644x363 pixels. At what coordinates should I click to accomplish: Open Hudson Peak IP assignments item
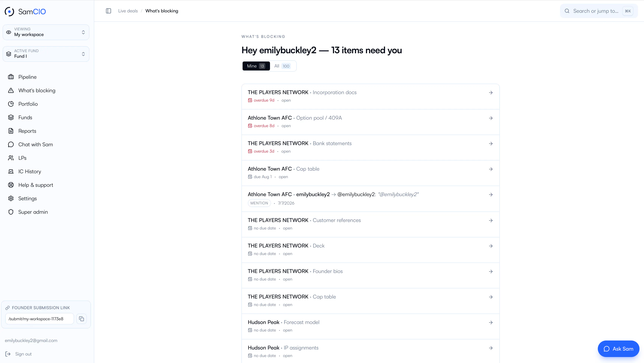pyautogui.click(x=370, y=351)
